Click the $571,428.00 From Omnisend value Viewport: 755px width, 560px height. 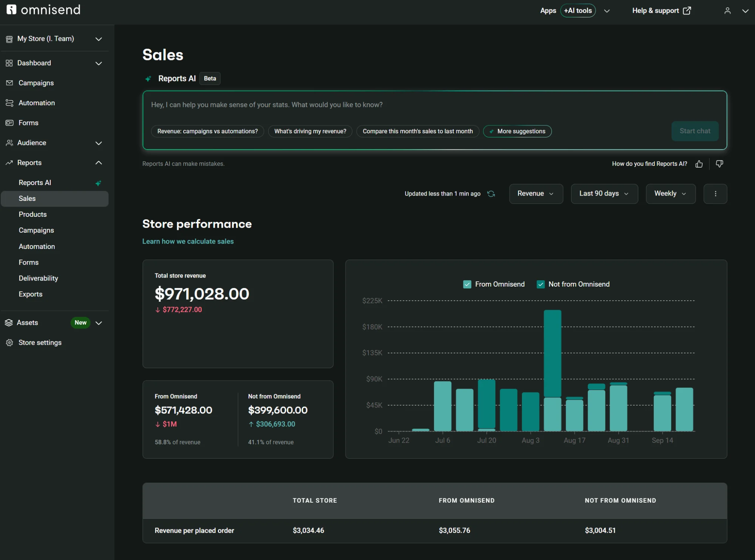(x=183, y=410)
